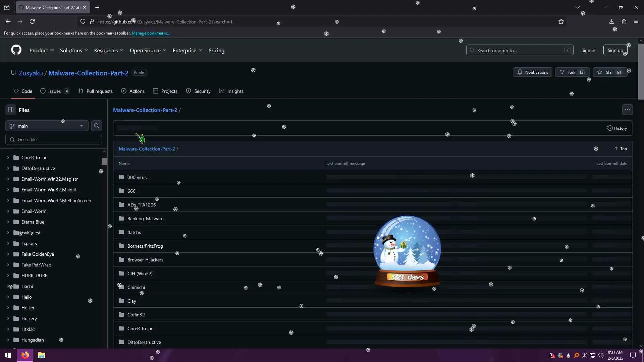Click the GitHub logo icon
The height and width of the screenshot is (362, 644).
tap(16, 50)
